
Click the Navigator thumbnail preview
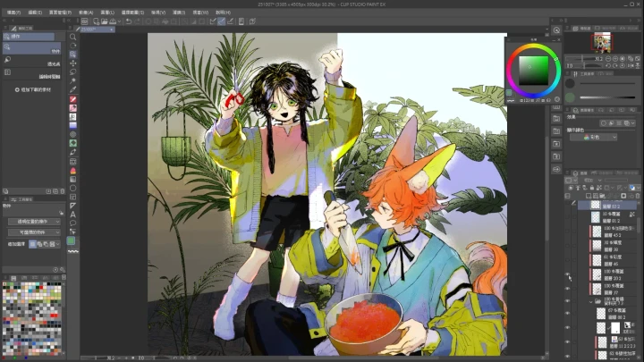[602, 41]
